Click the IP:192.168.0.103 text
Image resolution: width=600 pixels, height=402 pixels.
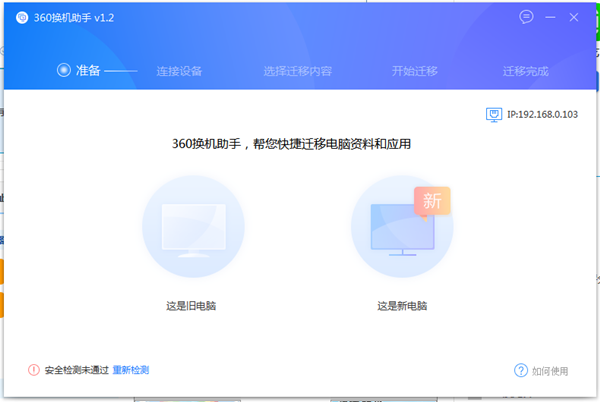(x=542, y=115)
